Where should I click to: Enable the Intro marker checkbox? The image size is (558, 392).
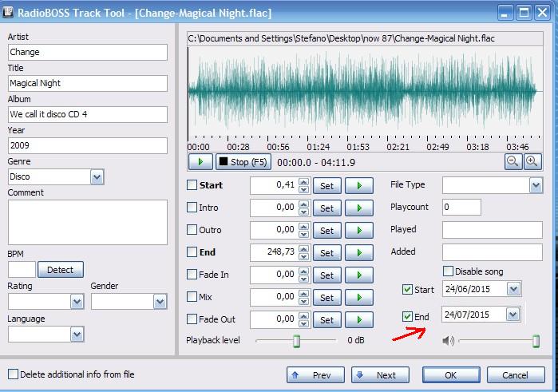point(192,208)
